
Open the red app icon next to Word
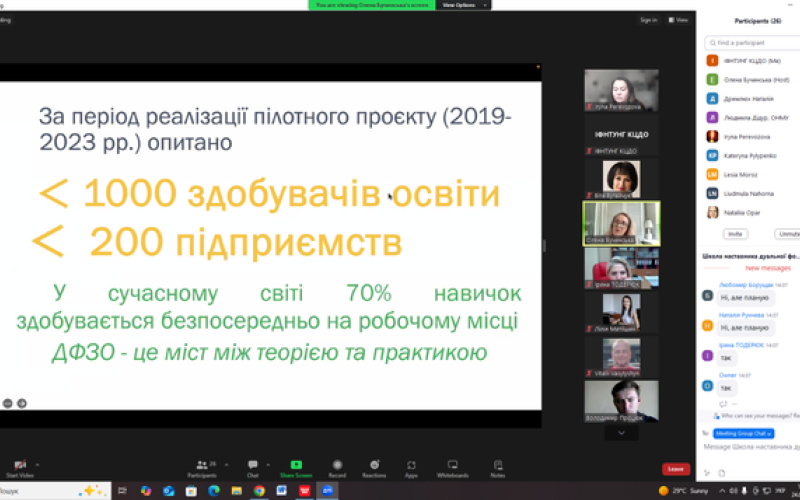tap(305, 491)
